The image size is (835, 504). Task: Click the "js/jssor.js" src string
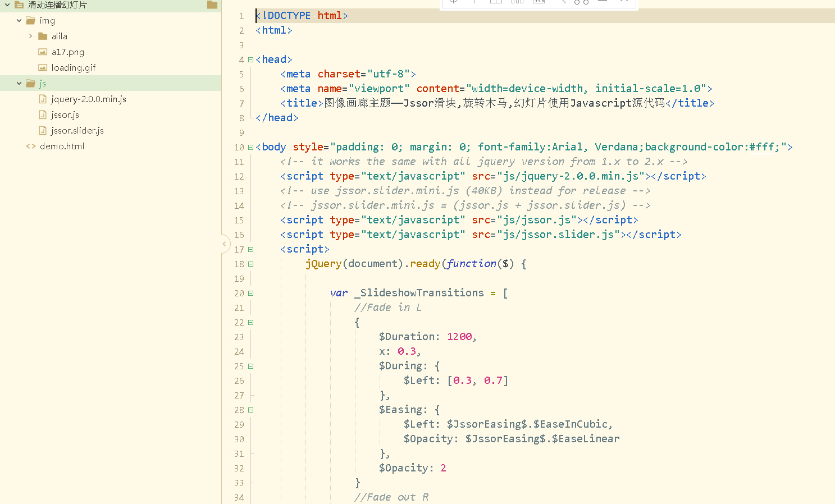pyautogui.click(x=537, y=220)
